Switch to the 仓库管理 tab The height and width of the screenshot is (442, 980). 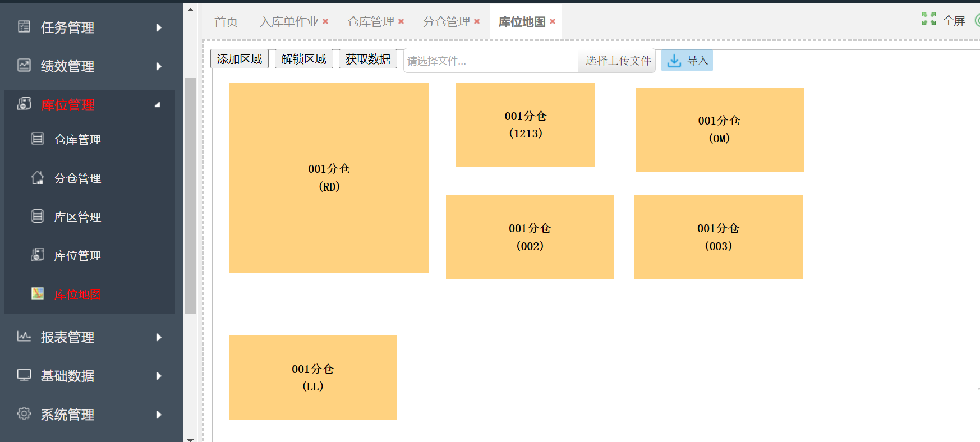[x=371, y=22]
